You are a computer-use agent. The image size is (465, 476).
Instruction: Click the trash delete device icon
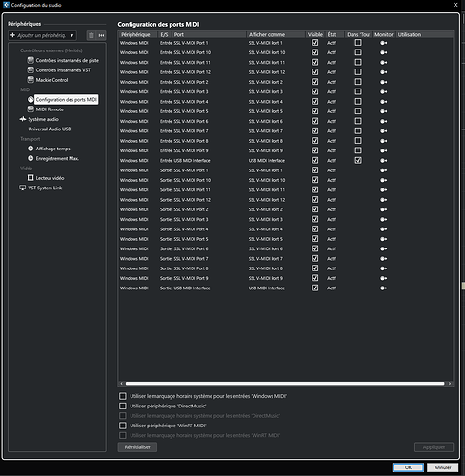pos(91,35)
